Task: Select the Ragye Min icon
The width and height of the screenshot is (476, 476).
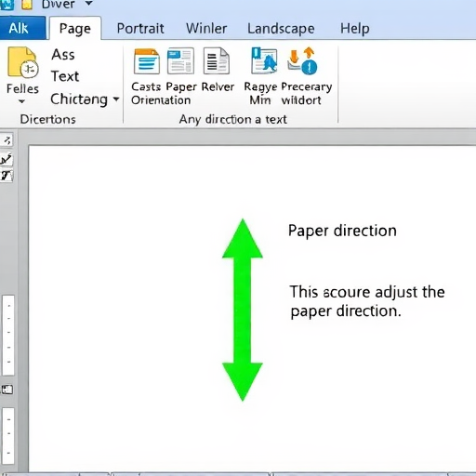Action: (264, 60)
